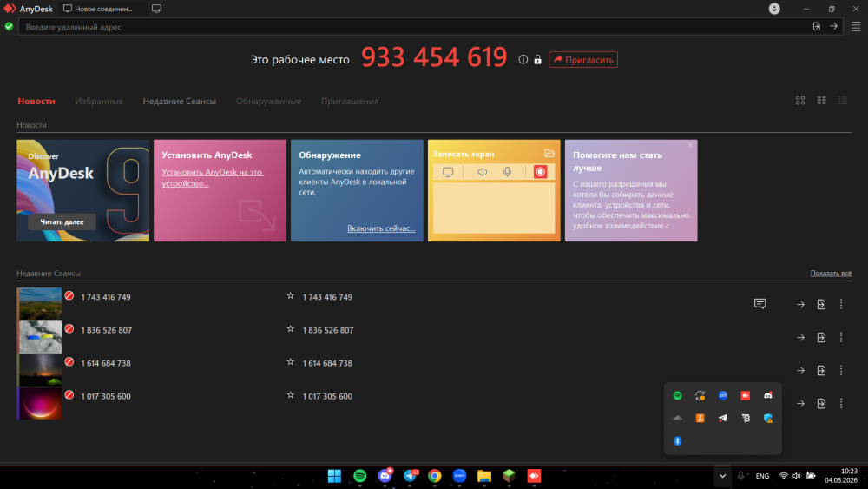This screenshot has width=868, height=489.
Task: Toggle microphone in record screen card
Action: coord(507,172)
